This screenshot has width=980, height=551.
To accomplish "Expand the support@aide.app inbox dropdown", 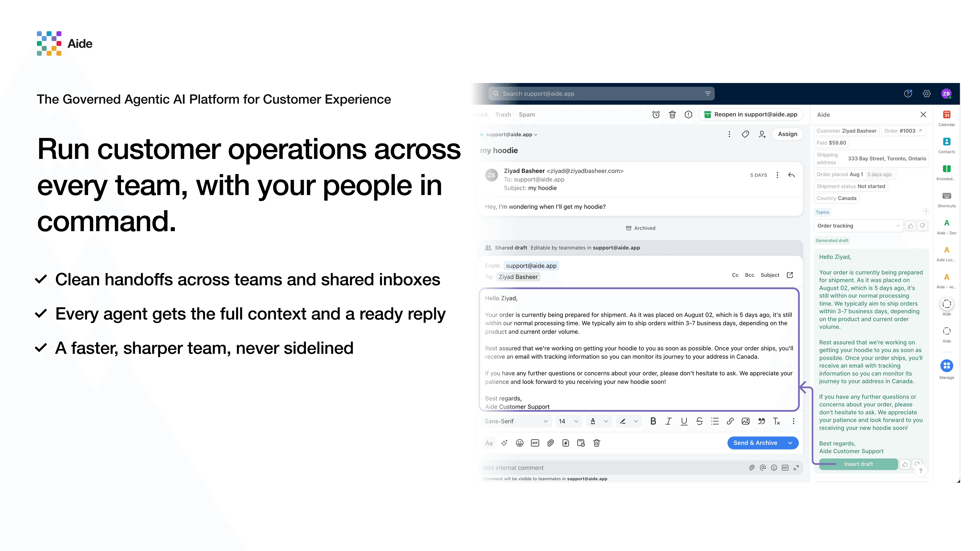I will click(x=511, y=135).
